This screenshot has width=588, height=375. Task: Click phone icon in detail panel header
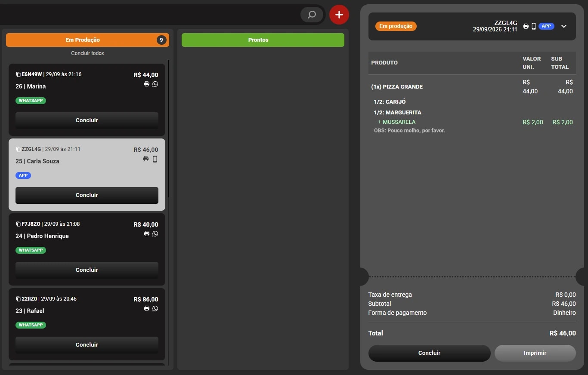534,26
